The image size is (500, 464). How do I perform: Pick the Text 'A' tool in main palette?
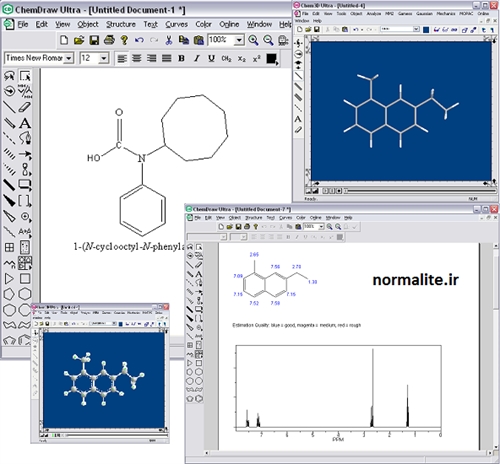point(25,123)
